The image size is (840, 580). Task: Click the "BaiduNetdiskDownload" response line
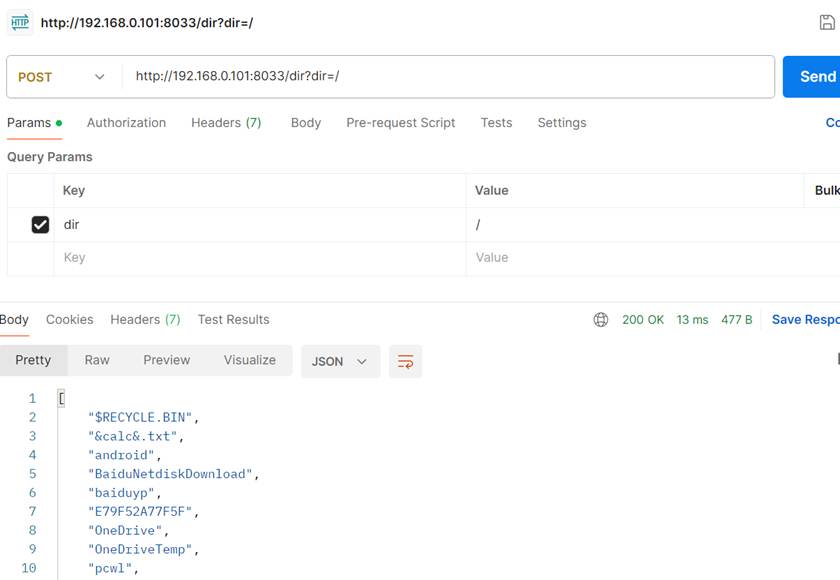[x=174, y=474]
